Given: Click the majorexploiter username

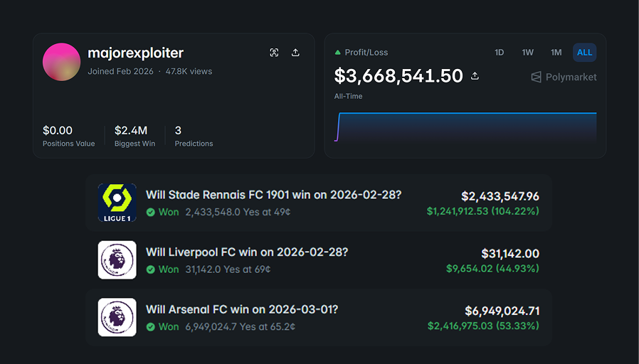Looking at the screenshot, I should tap(135, 53).
